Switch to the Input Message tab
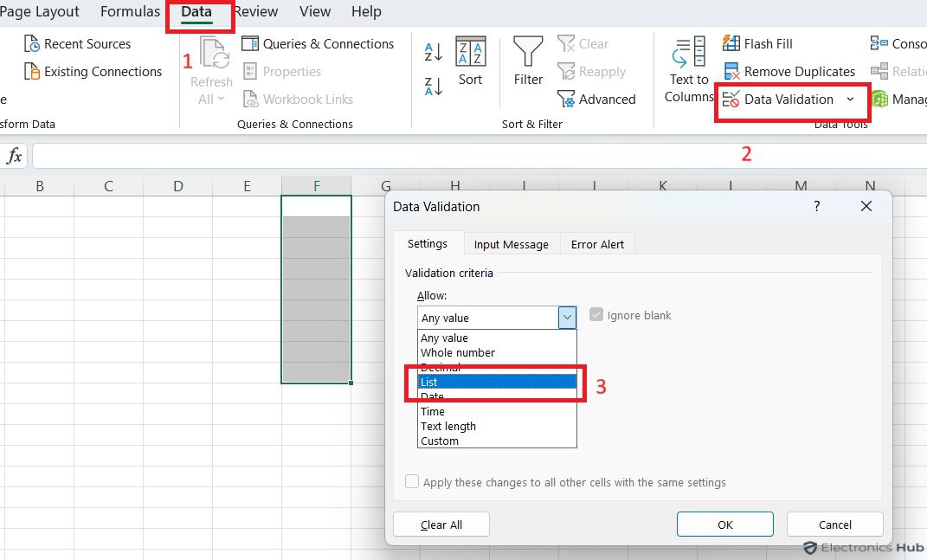 (x=511, y=243)
